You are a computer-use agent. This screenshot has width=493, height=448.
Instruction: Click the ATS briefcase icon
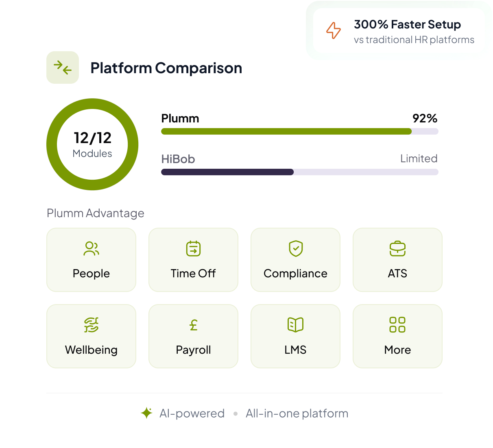(397, 249)
